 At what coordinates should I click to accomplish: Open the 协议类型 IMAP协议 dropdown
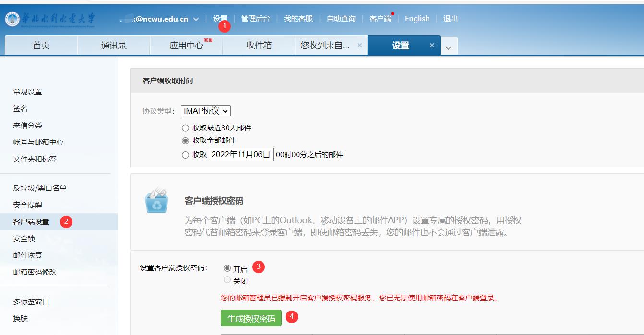pyautogui.click(x=206, y=111)
